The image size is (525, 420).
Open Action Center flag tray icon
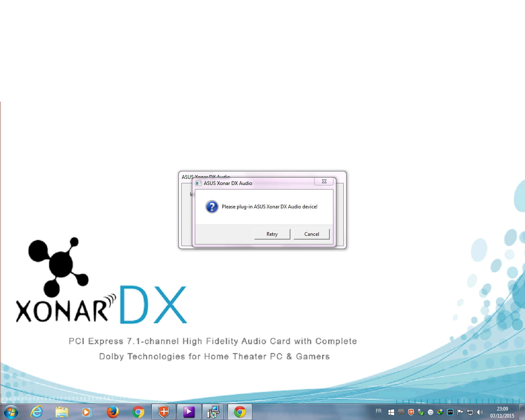(460, 412)
